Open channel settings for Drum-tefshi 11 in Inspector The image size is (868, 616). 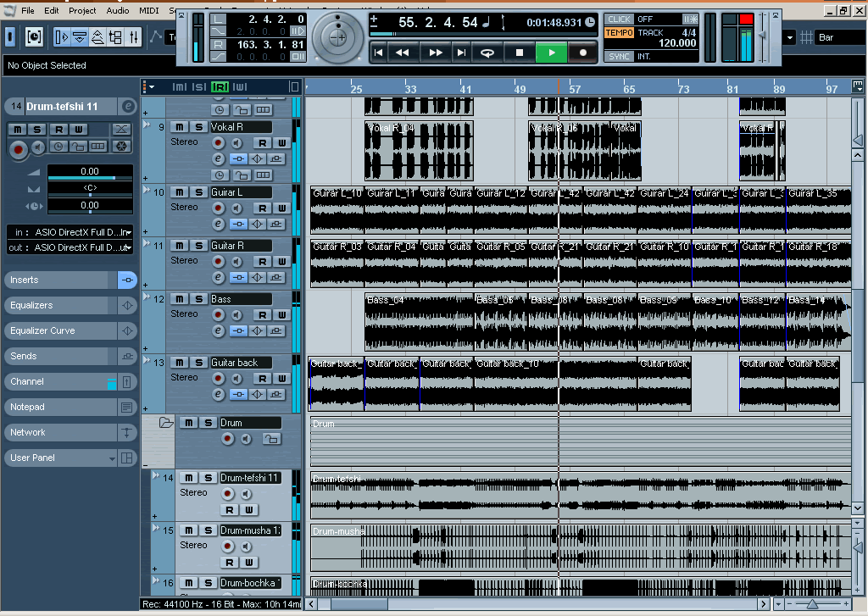(x=129, y=106)
